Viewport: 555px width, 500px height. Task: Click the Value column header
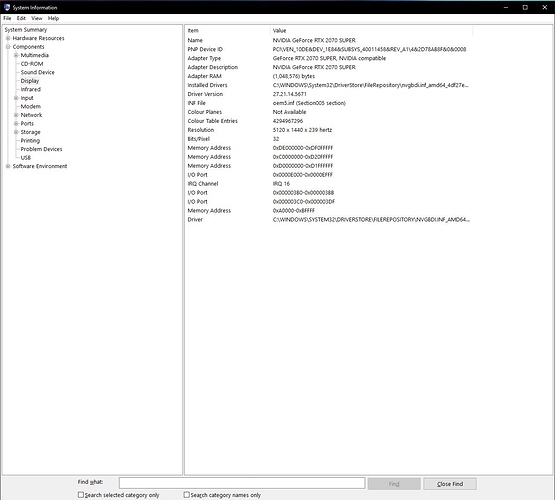(x=372, y=31)
